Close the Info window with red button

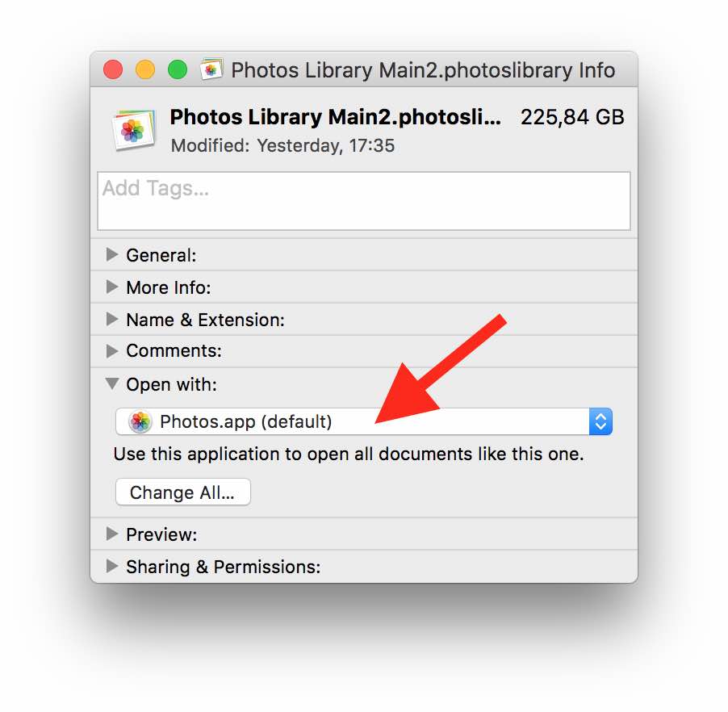[x=113, y=70]
